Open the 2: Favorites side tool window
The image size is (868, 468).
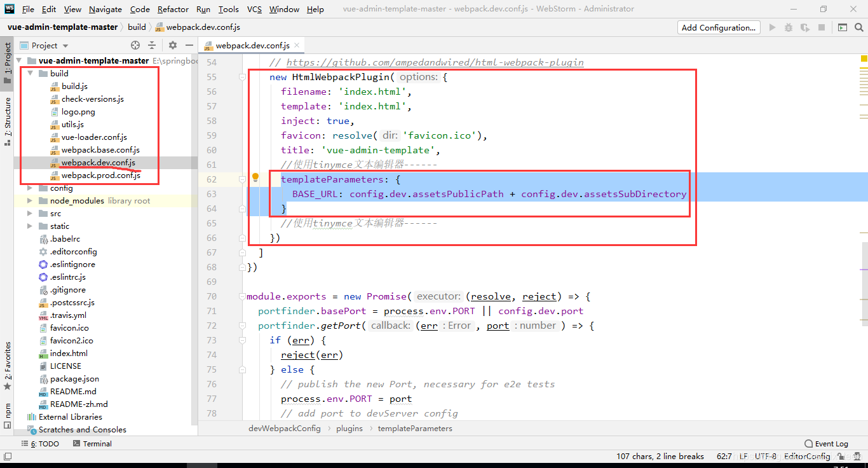pyautogui.click(x=7, y=366)
